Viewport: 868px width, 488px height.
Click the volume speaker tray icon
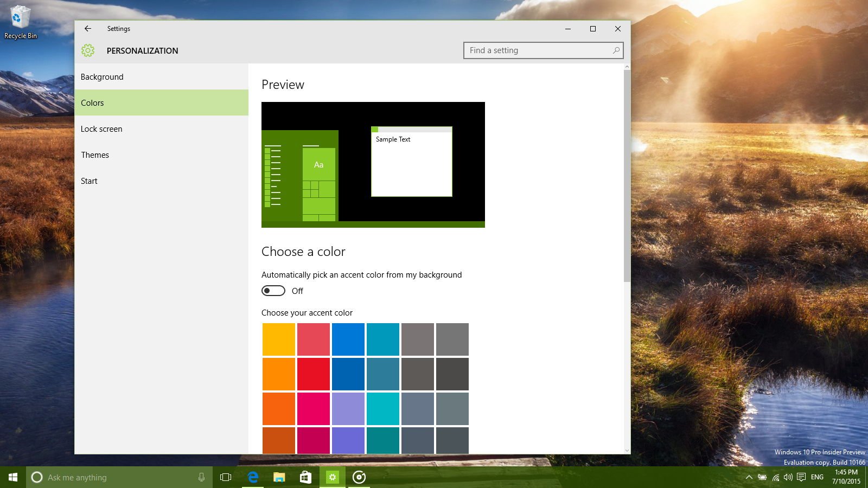coord(788,477)
